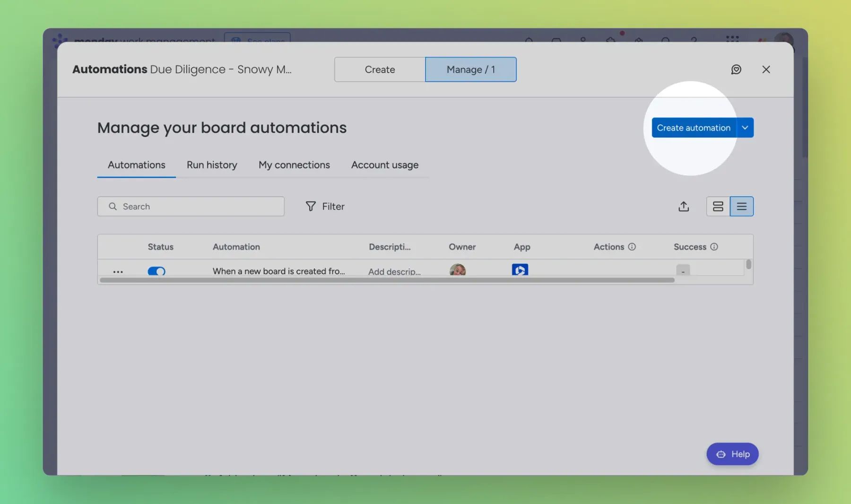Open the Account usage tab
The image size is (851, 504).
click(x=384, y=165)
